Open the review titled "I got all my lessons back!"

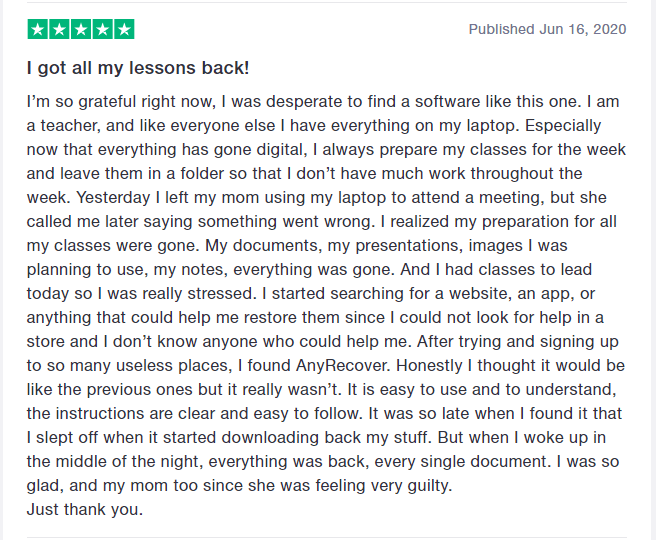(138, 68)
